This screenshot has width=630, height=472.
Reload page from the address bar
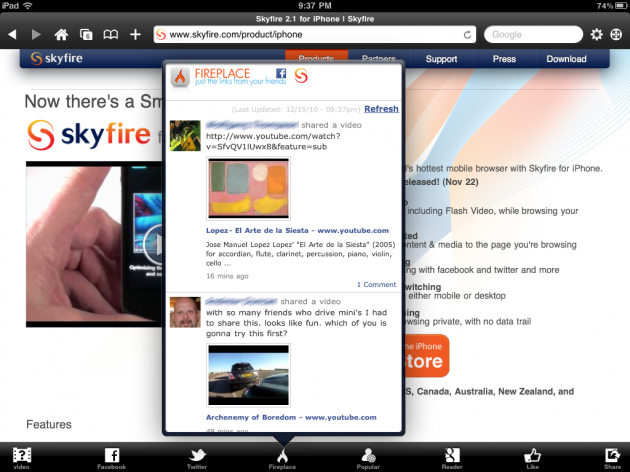(467, 35)
